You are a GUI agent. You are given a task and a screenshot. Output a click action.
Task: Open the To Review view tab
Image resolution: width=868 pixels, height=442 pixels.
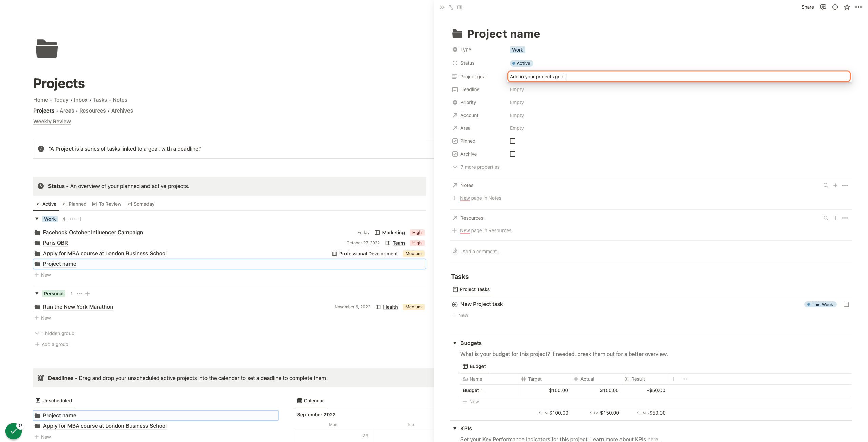coord(106,204)
